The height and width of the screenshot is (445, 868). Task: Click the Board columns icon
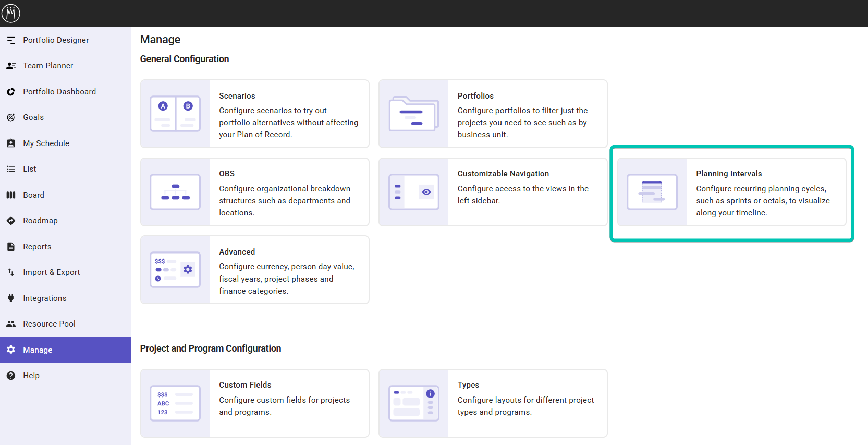tap(11, 195)
